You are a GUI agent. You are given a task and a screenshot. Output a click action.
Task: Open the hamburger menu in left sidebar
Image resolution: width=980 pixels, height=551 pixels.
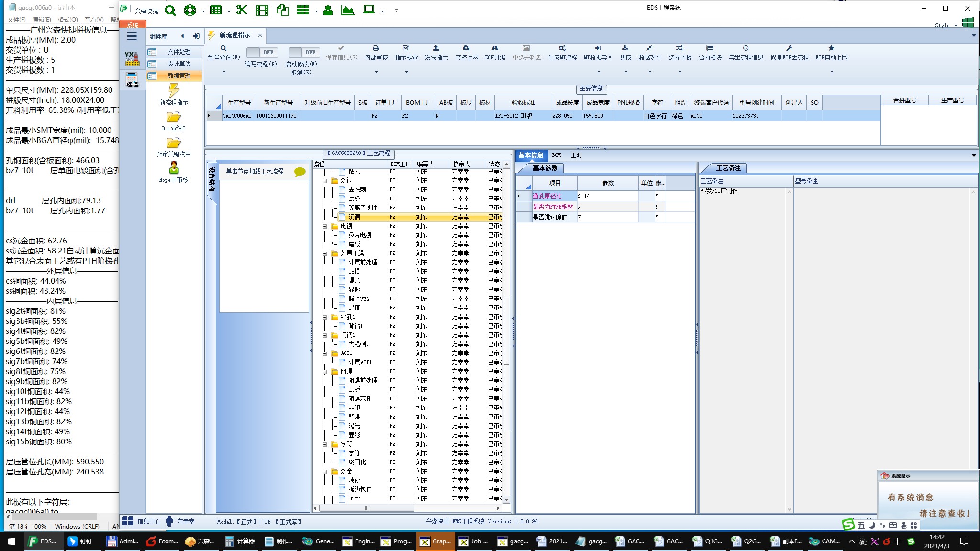click(132, 36)
